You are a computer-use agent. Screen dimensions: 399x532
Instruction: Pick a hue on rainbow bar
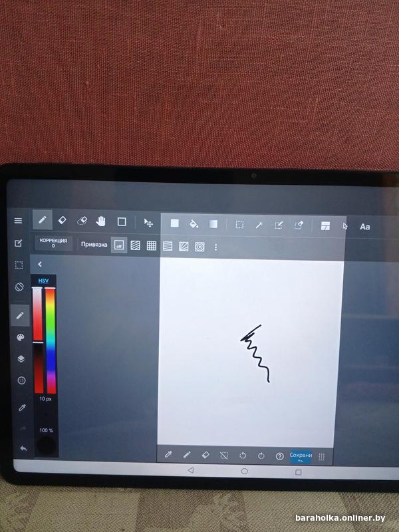click(51, 340)
